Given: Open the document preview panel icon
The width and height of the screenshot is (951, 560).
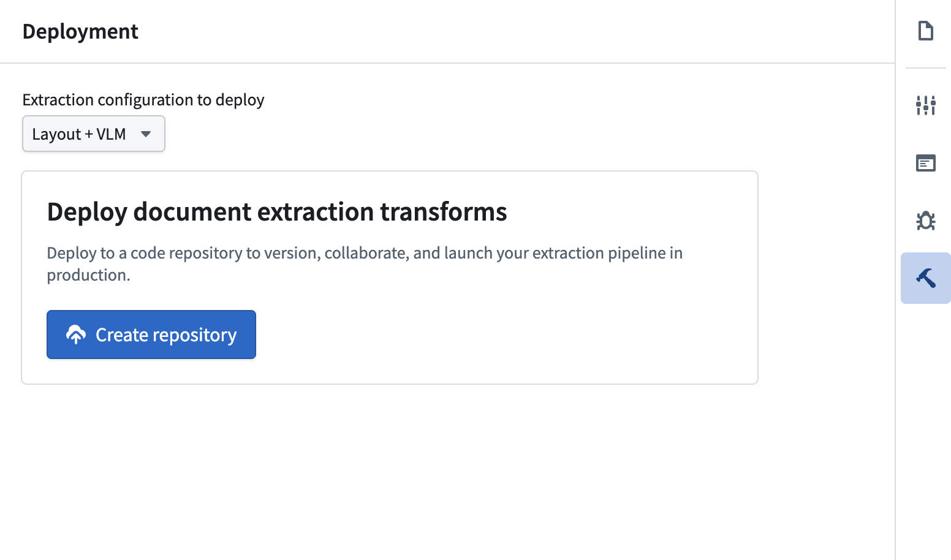Looking at the screenshot, I should [925, 29].
